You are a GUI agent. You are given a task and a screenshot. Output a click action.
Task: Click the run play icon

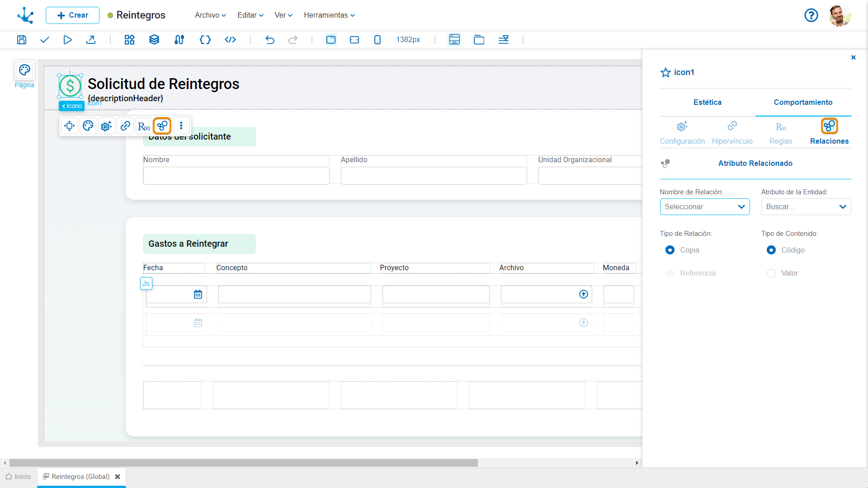[67, 40]
